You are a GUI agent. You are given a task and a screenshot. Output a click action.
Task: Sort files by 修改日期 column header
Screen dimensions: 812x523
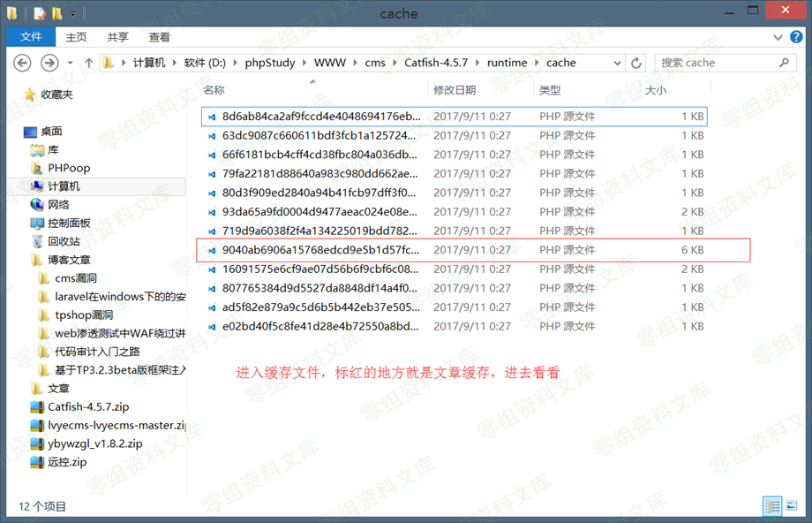pyautogui.click(x=455, y=90)
